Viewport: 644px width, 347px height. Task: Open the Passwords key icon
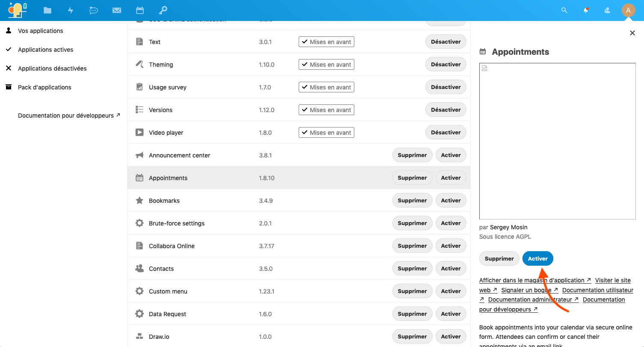click(x=163, y=10)
